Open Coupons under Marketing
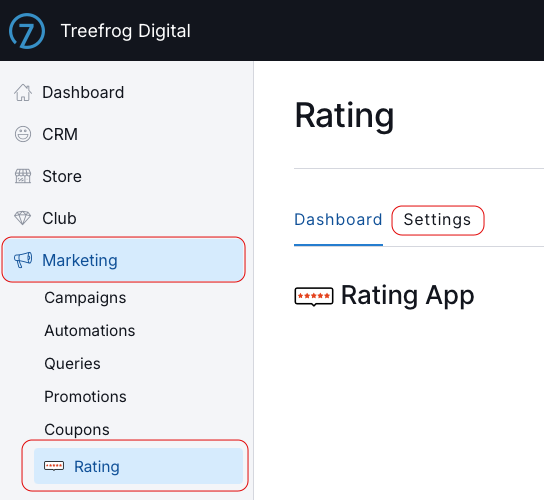Image resolution: width=544 pixels, height=500 pixels. tap(77, 430)
